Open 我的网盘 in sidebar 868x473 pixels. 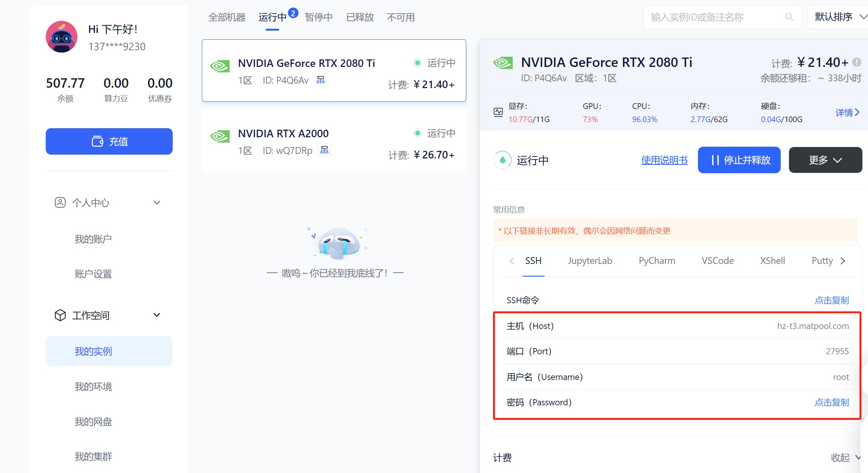pos(93,422)
